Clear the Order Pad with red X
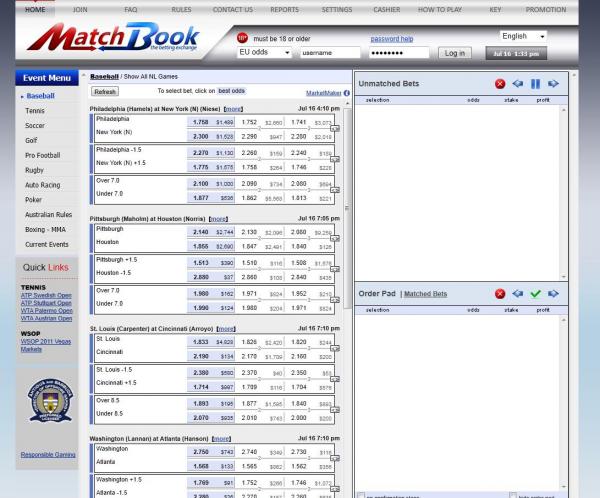Viewport: 600px width, 498px height. (x=500, y=294)
